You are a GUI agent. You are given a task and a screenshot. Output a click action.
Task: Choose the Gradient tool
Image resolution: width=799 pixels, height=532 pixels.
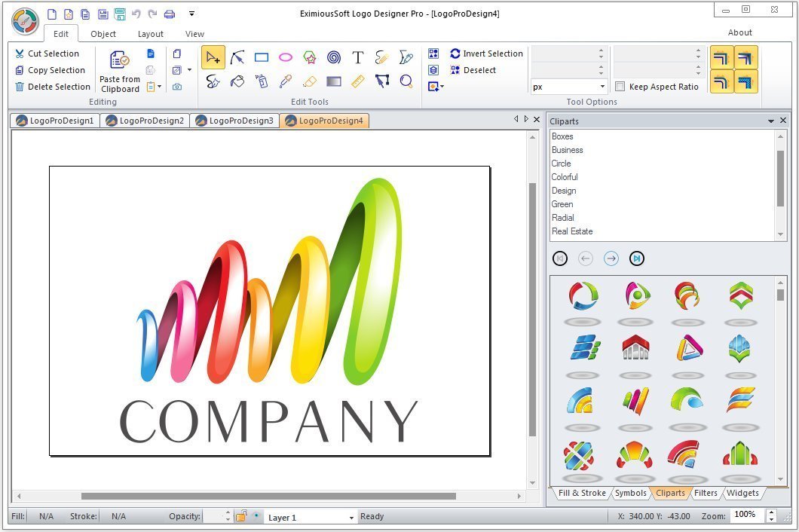334,81
